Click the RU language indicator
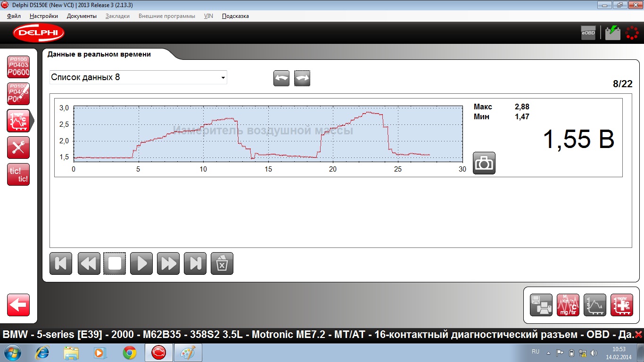Image resolution: width=644 pixels, height=362 pixels. (536, 352)
